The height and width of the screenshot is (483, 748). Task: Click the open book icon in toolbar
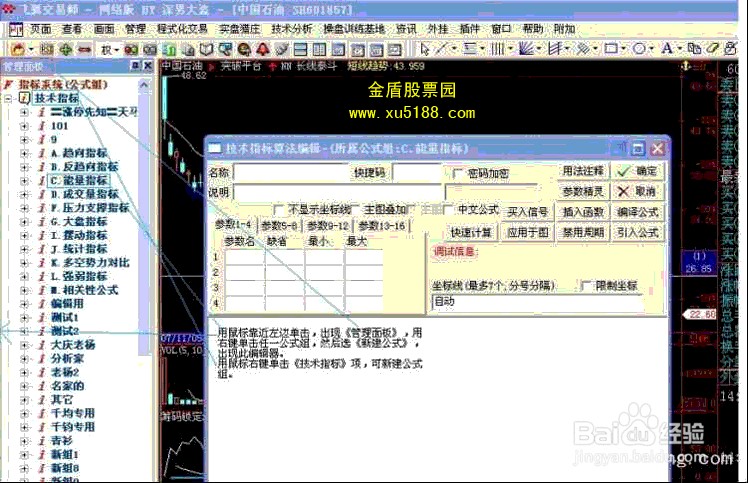coord(206,49)
